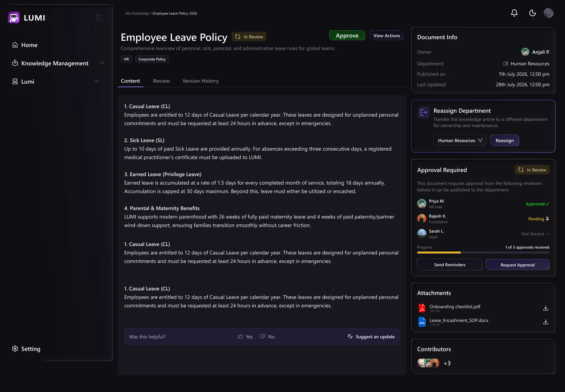Download Leave_Encashment_SOP.docx
This screenshot has width=565, height=392.
pos(546,322)
